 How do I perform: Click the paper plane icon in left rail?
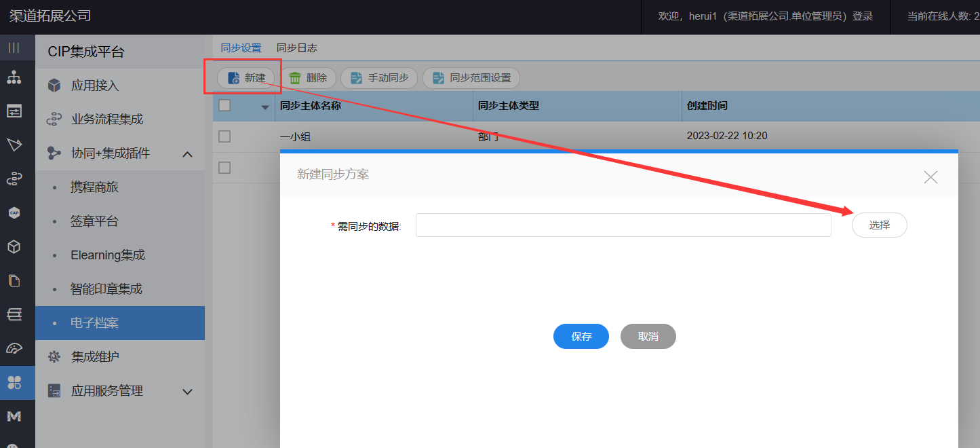point(14,145)
